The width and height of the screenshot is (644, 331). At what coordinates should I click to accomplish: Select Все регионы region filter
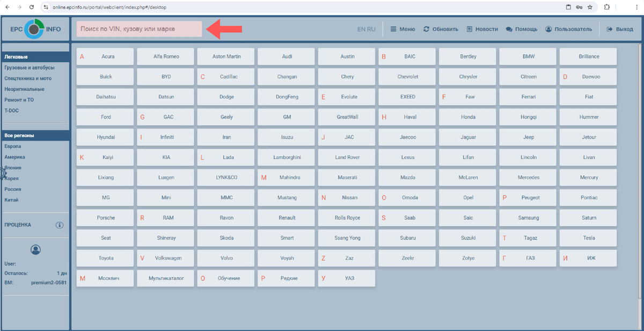tap(35, 135)
